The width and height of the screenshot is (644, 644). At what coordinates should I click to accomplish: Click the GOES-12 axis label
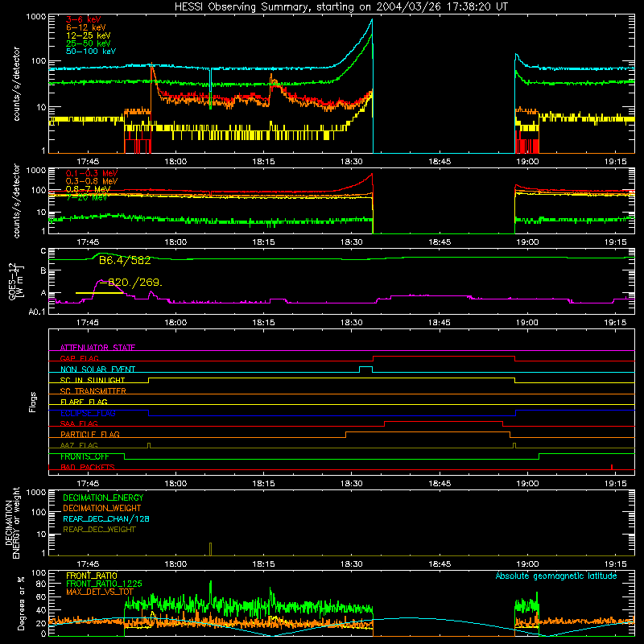click(x=15, y=281)
